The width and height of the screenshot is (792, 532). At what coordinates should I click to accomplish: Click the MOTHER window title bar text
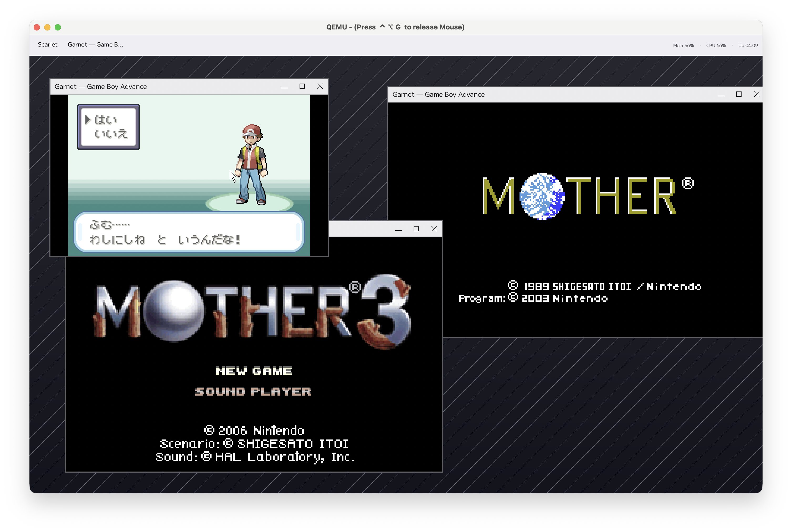439,94
